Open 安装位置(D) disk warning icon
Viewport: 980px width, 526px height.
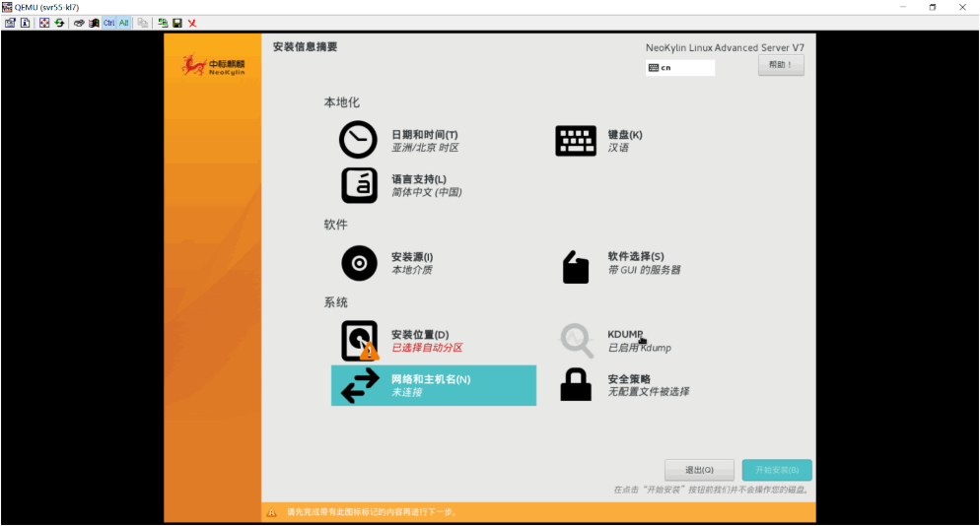tap(360, 341)
